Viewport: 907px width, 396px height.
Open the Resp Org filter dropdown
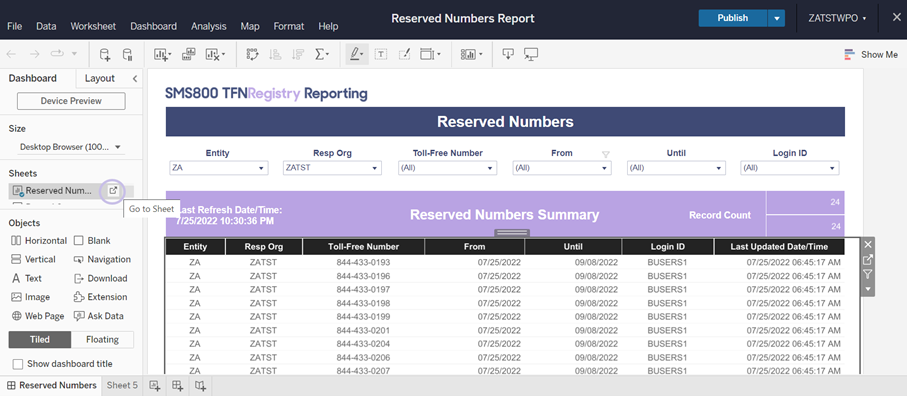coord(332,168)
